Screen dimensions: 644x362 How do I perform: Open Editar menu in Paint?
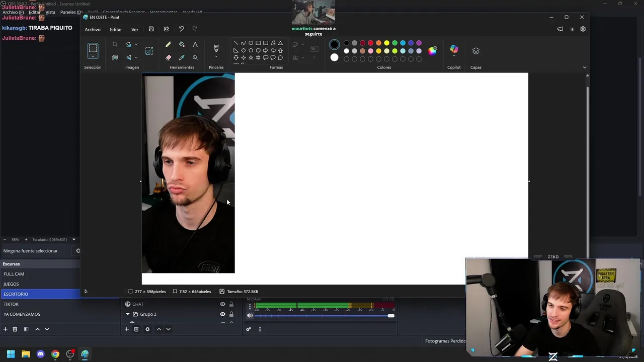click(116, 29)
